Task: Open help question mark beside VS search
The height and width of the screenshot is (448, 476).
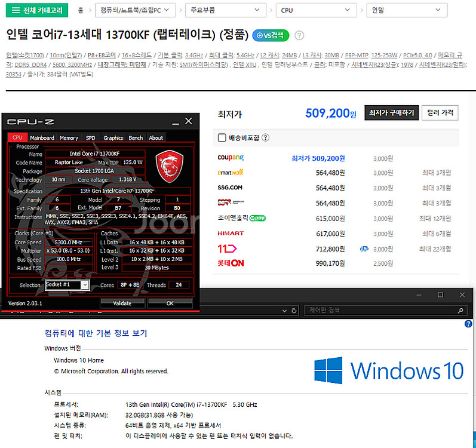Action: click(299, 35)
